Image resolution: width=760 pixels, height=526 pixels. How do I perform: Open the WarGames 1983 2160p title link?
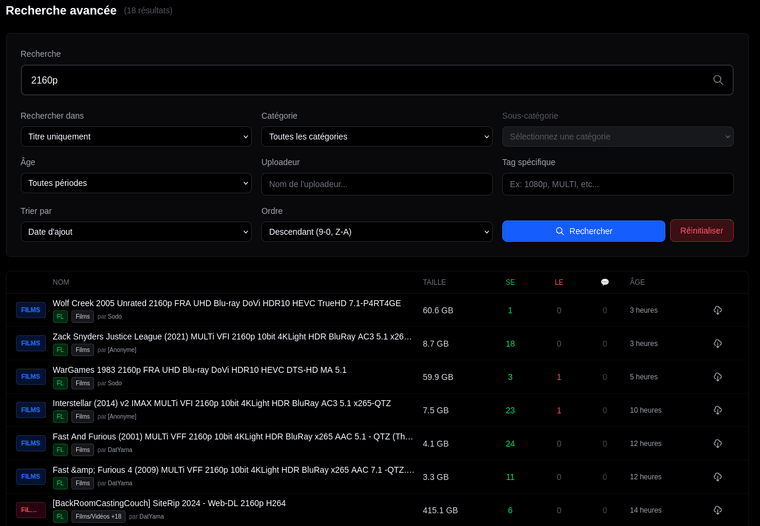tap(199, 370)
